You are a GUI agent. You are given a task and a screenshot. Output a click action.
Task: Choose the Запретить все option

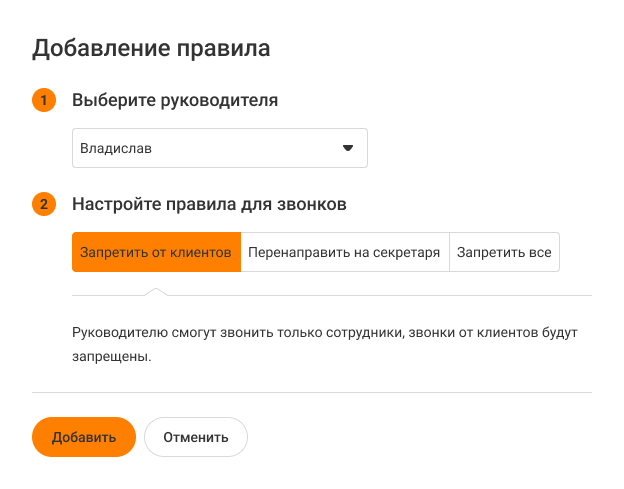tap(504, 253)
